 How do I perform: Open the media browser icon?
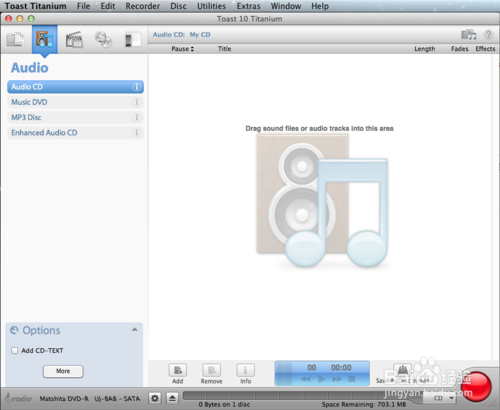pyautogui.click(x=468, y=34)
